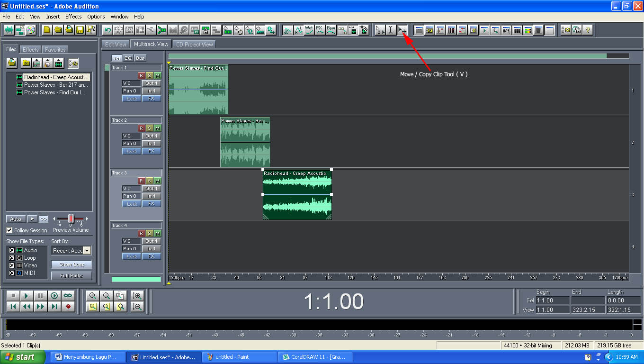Open Track 3 FX button
Viewport: 644px width, 364px height.
pos(151,204)
